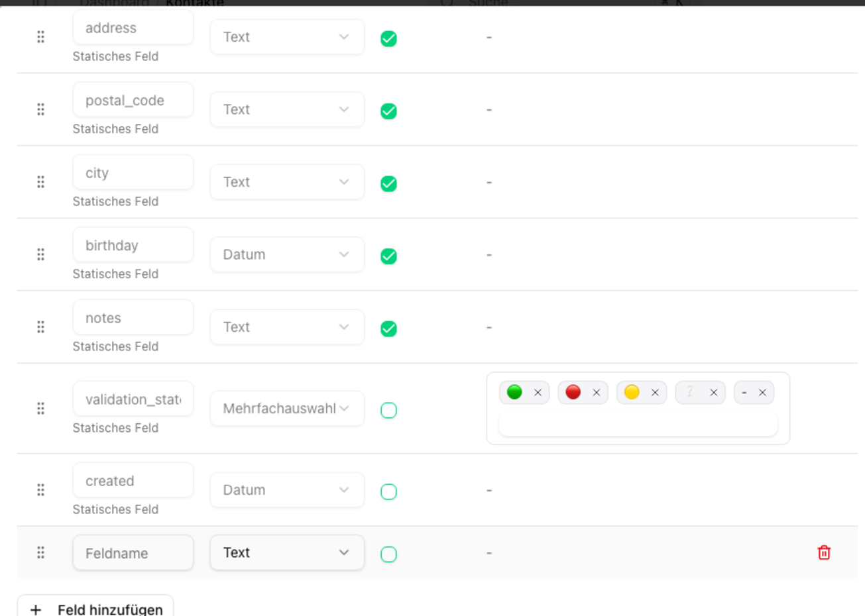Click drag handle next to validation_state field
The image size is (865, 616).
tap(40, 409)
